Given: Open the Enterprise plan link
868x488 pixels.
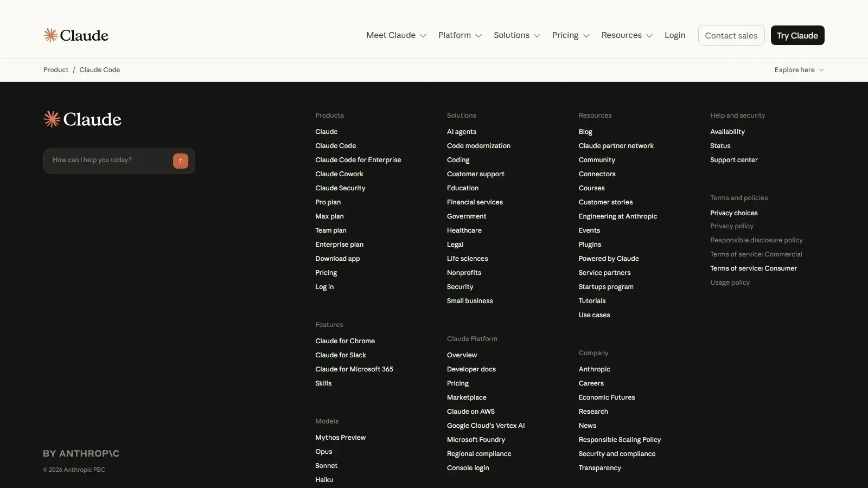Looking at the screenshot, I should click(x=339, y=245).
